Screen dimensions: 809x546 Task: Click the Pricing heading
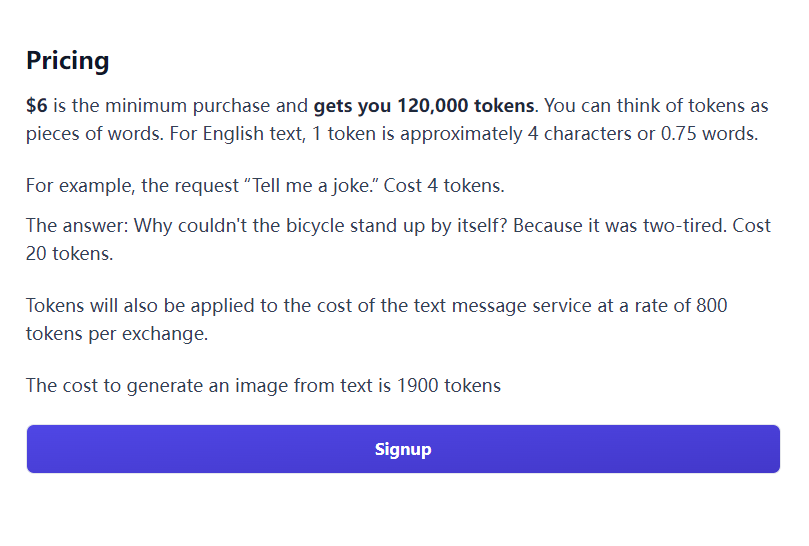(68, 61)
